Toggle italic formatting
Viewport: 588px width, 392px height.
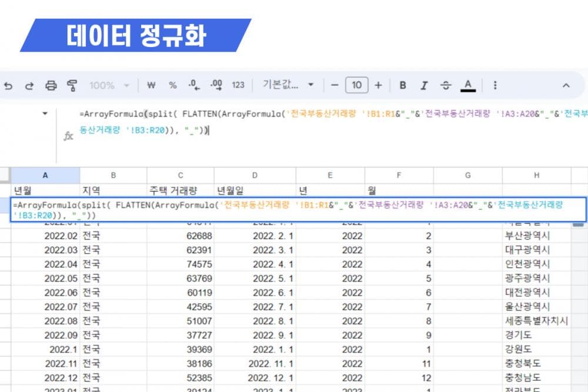coord(424,85)
